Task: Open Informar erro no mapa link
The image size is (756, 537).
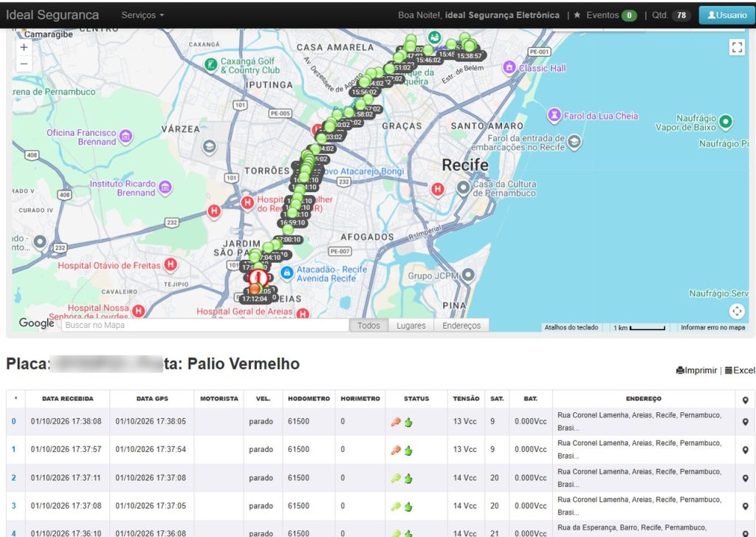Action: pos(712,327)
